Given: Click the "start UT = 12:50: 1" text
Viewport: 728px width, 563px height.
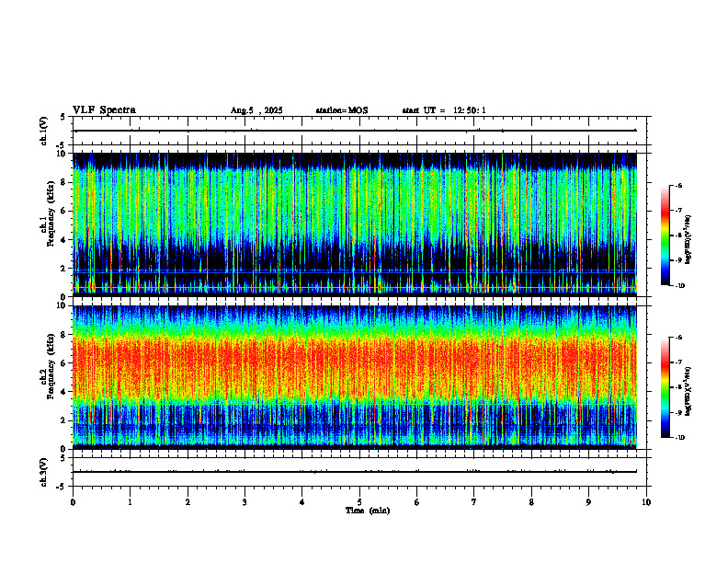Looking at the screenshot, I should point(444,110).
